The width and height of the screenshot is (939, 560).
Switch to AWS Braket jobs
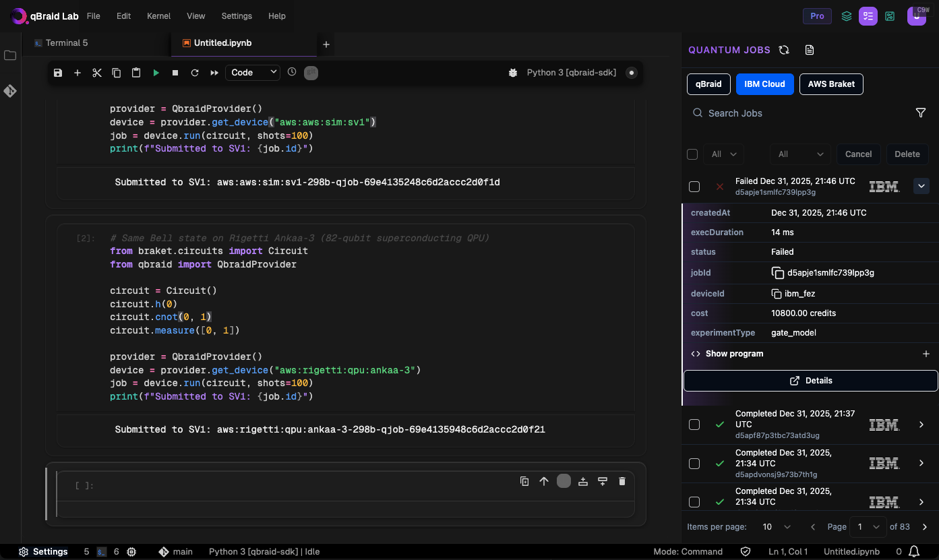coord(831,84)
